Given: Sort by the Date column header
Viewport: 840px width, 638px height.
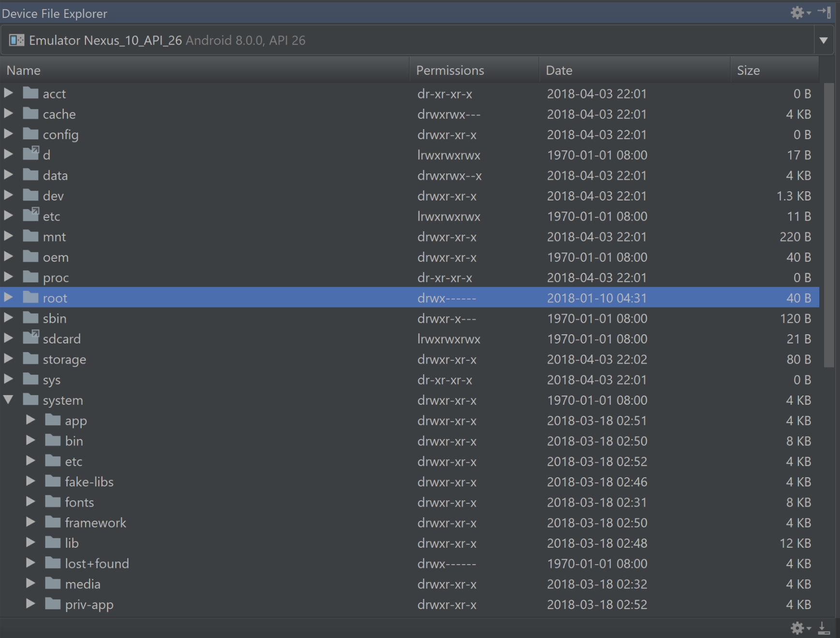Looking at the screenshot, I should [635, 70].
